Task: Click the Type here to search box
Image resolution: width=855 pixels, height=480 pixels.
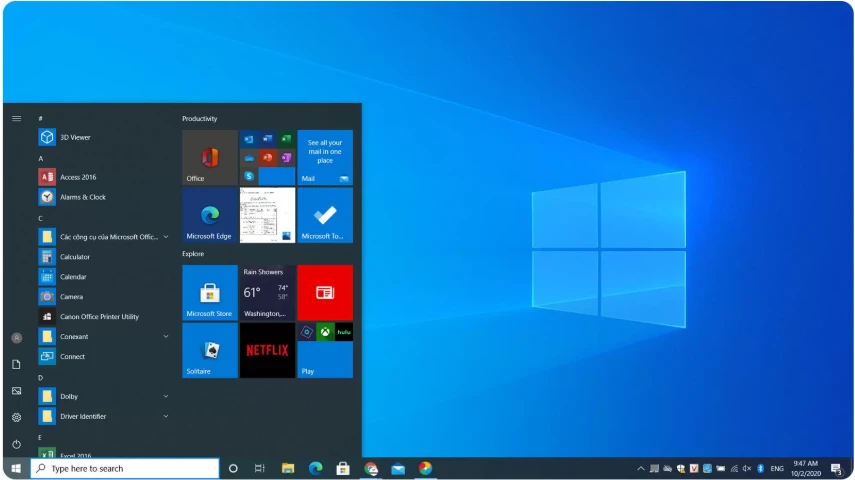Action: click(x=125, y=469)
